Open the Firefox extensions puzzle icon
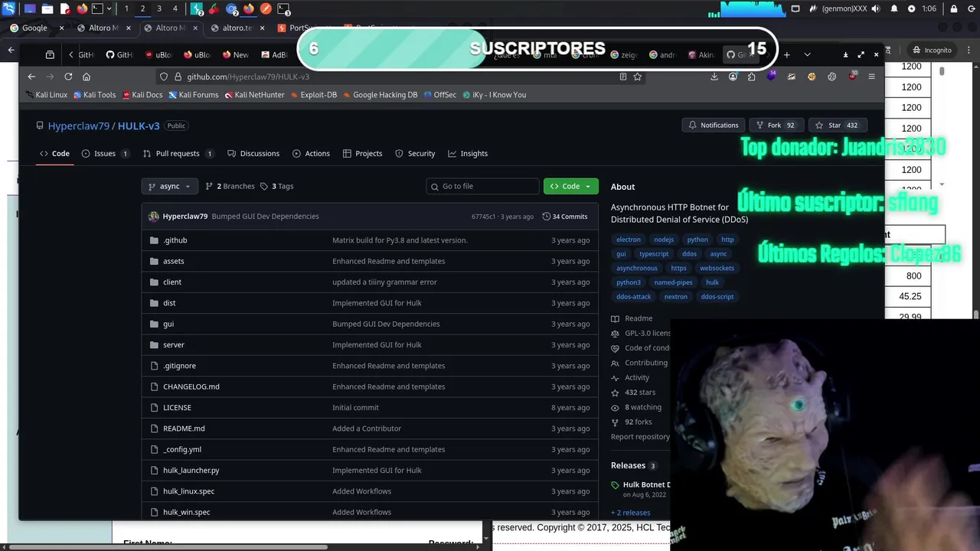The height and width of the screenshot is (551, 980). (x=752, y=77)
